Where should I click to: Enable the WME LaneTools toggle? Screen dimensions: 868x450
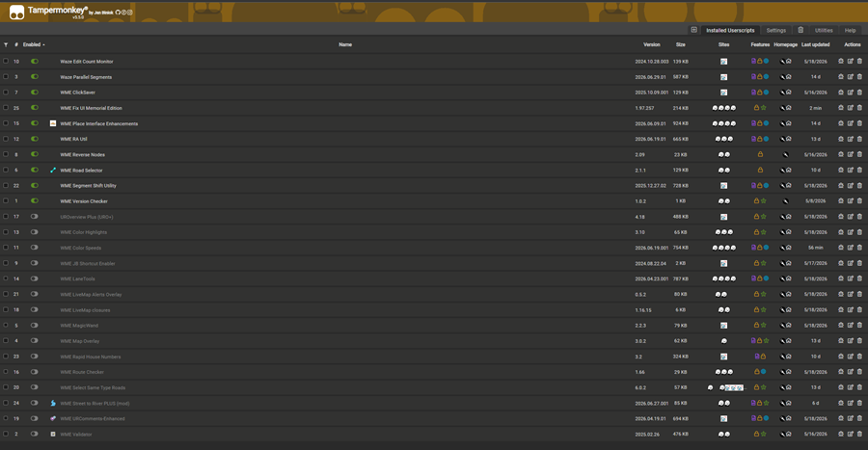click(35, 278)
